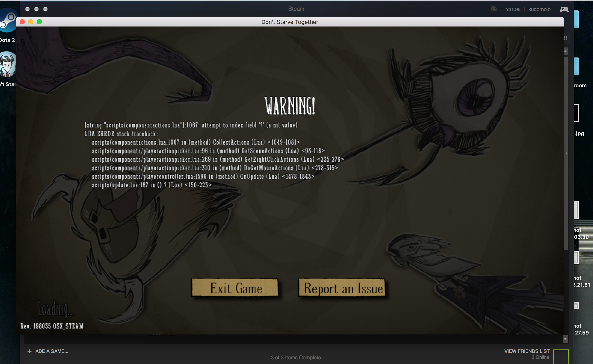Open the kudomojo account menu

(x=539, y=9)
